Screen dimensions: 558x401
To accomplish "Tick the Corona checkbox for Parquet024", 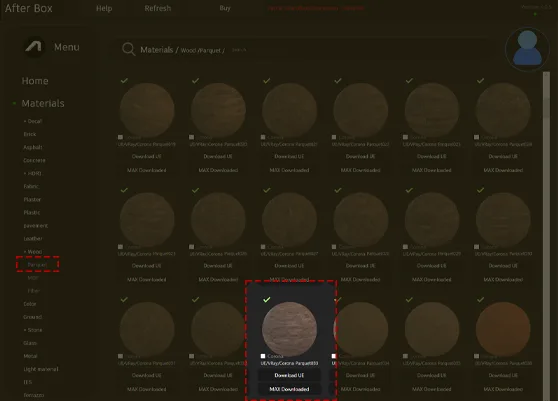I will pyautogui.click(x=477, y=137).
